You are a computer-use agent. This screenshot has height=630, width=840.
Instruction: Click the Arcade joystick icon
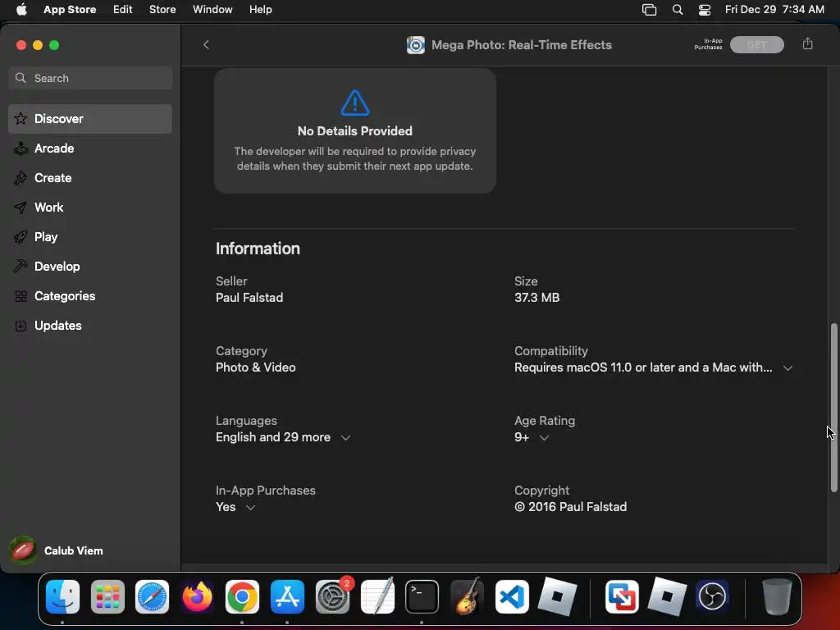pos(21,148)
